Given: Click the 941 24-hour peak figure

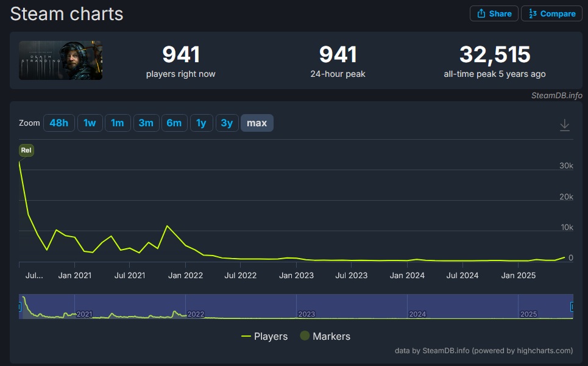Looking at the screenshot, I should pos(338,54).
